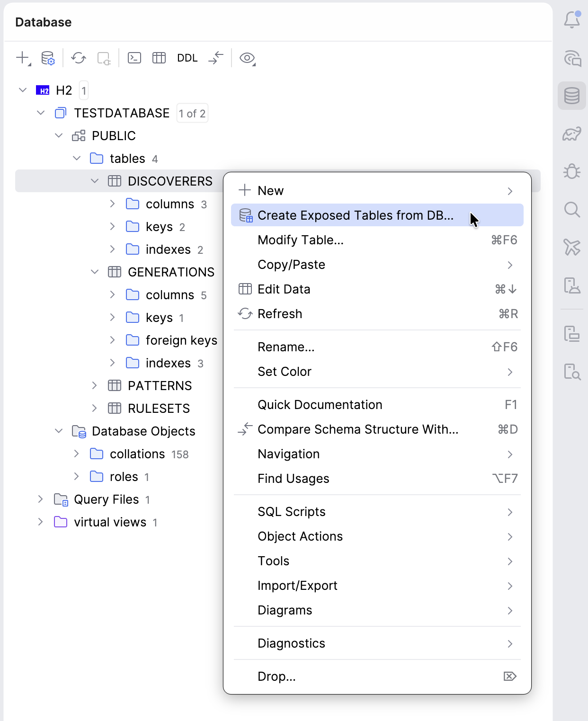
Task: Open the SQL Scripts submenu
Action: (377, 512)
